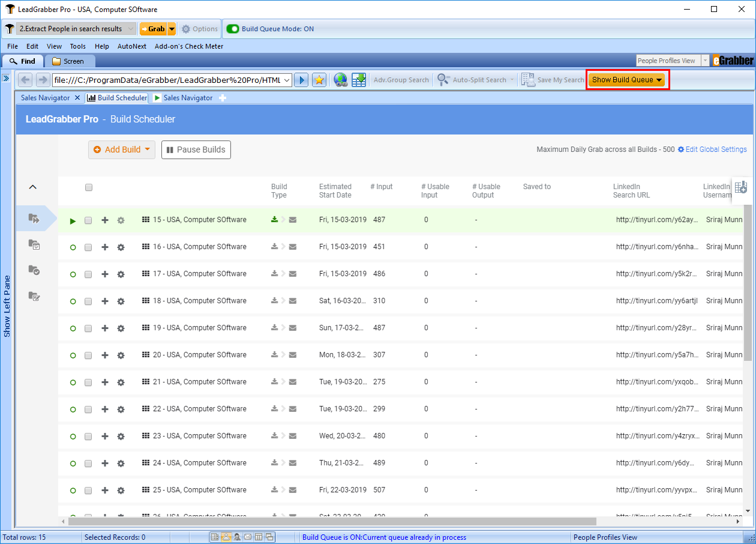
Task: Check the select-all checkbox in table header
Action: pos(89,187)
